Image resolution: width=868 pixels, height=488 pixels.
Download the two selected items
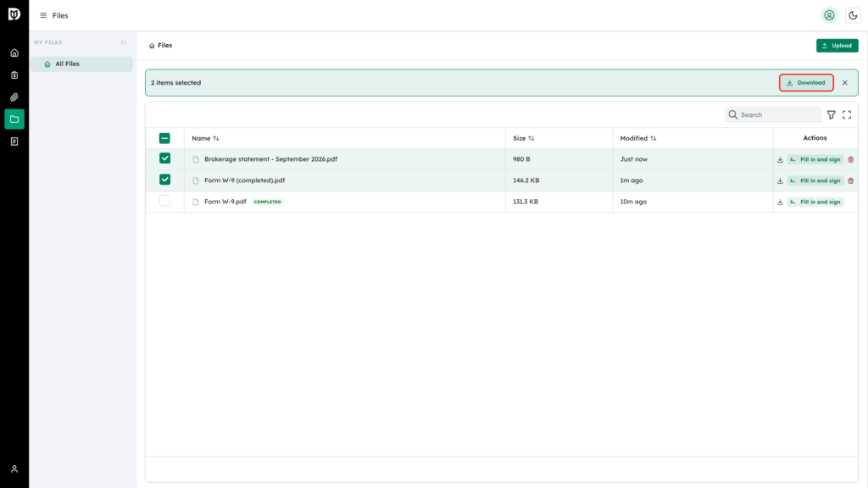pos(806,83)
